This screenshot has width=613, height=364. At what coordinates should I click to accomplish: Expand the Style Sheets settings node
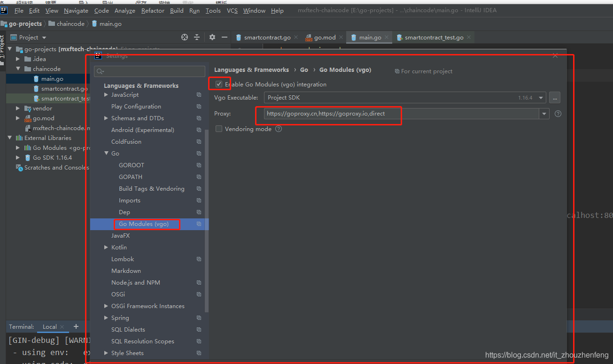point(106,353)
